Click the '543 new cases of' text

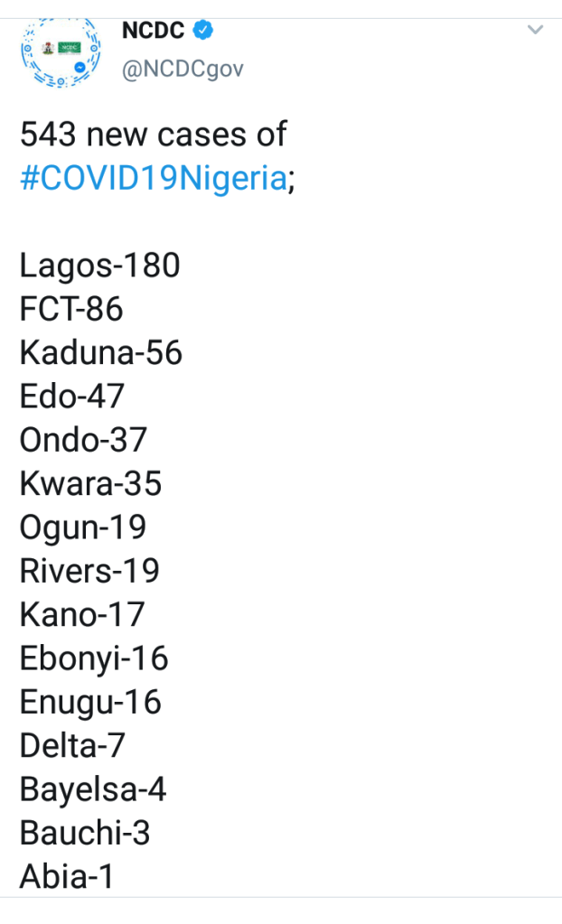(153, 135)
